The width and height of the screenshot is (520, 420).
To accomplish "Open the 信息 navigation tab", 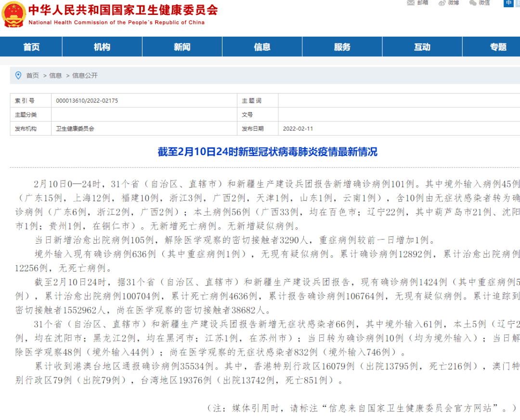I will pyautogui.click(x=262, y=47).
